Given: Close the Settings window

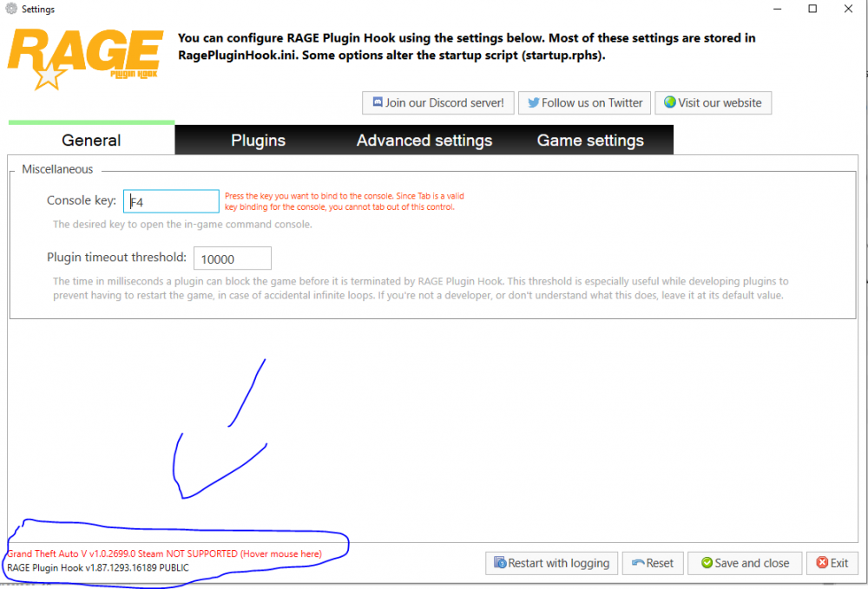Looking at the screenshot, I should click(x=848, y=9).
